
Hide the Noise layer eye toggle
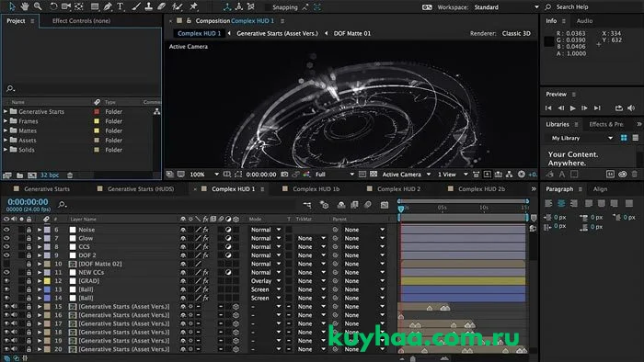click(x=6, y=230)
